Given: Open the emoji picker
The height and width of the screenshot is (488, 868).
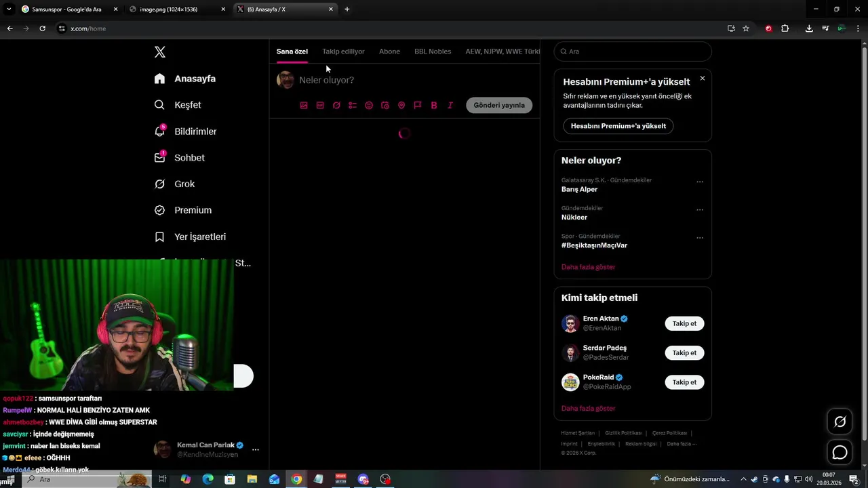Looking at the screenshot, I should (x=369, y=105).
